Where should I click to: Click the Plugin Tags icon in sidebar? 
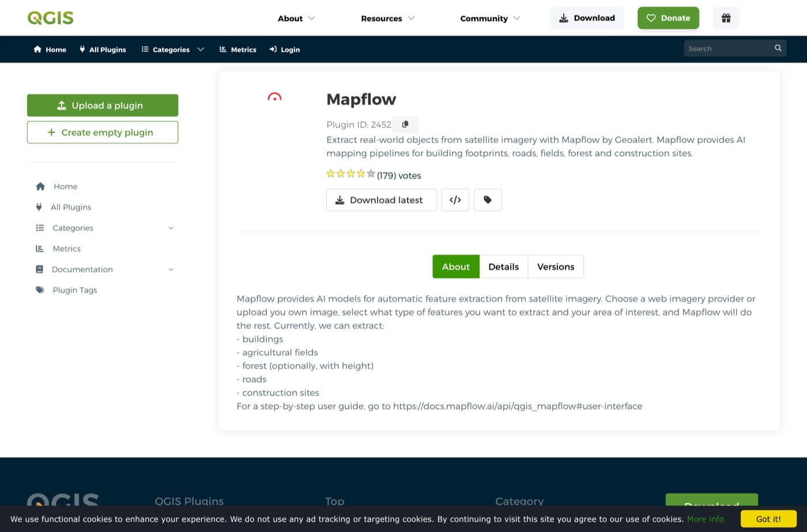click(x=40, y=290)
